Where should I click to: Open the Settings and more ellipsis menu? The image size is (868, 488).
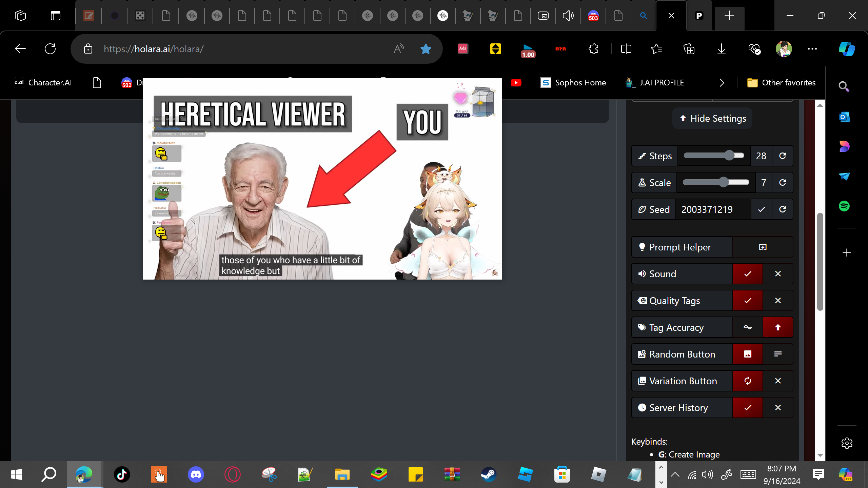[x=812, y=49]
